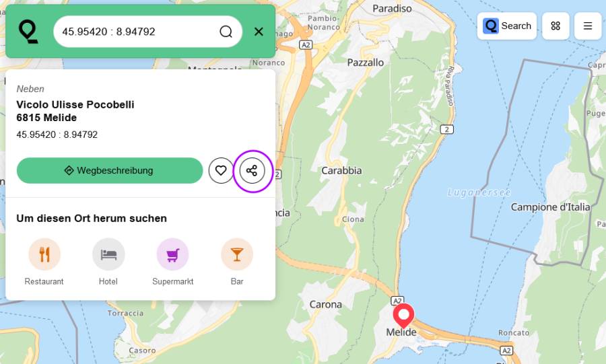Screen dimensions: 606x364
Task: Click the Carona place label
Action: 325,305
